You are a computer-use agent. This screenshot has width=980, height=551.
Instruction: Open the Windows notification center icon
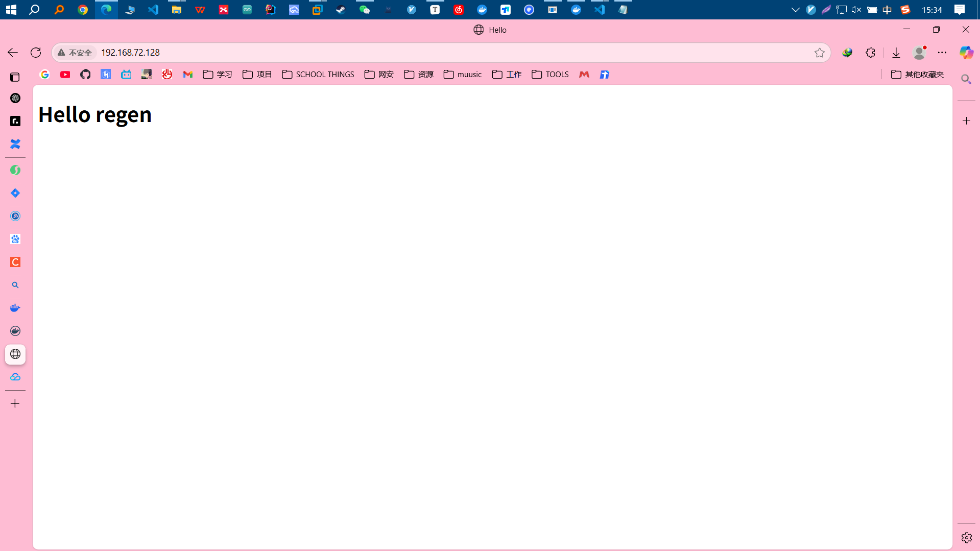(x=960, y=10)
